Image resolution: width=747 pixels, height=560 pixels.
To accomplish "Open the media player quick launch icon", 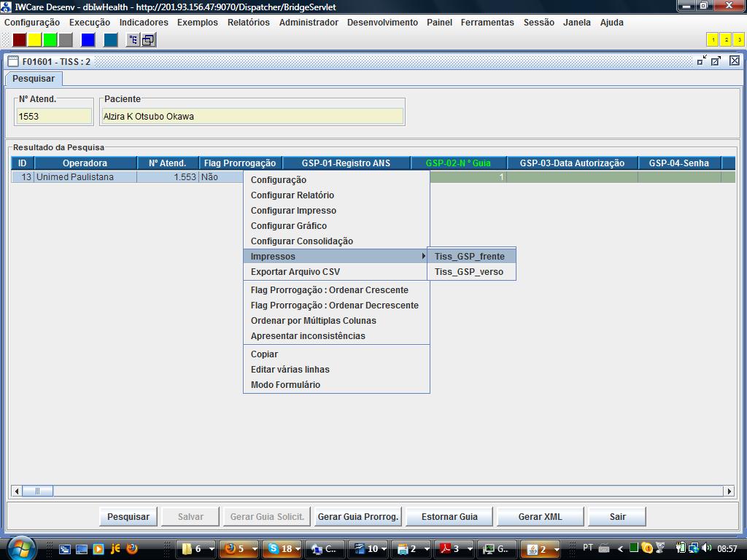I will coord(98,549).
